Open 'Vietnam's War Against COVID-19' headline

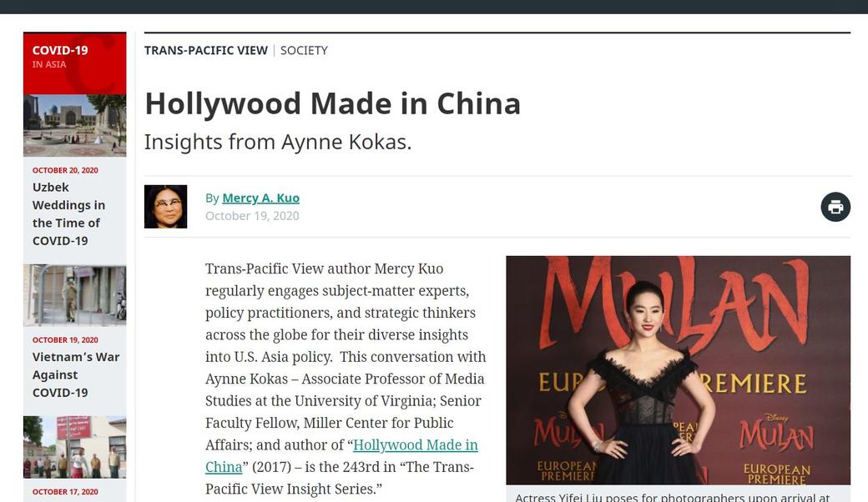75,374
